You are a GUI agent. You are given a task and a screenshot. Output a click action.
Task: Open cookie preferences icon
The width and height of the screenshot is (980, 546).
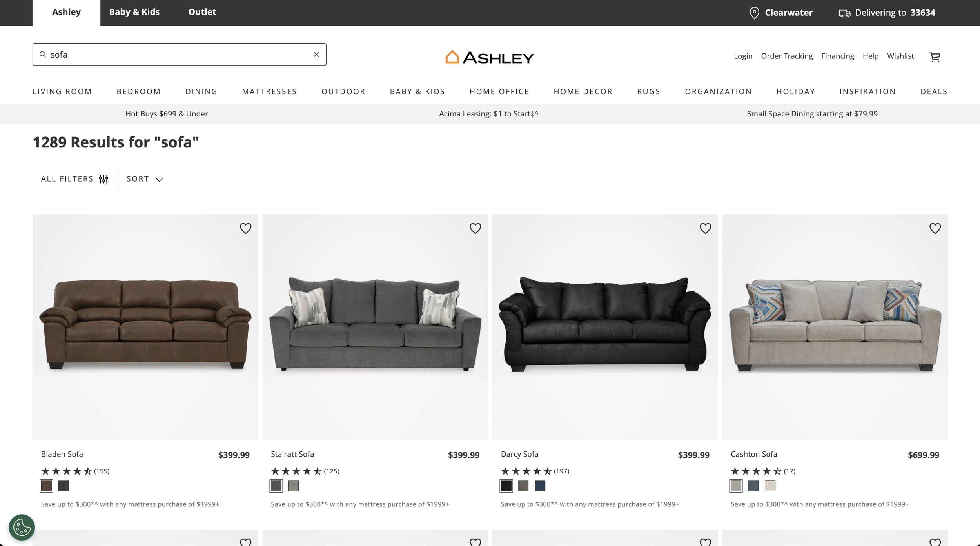[22, 527]
